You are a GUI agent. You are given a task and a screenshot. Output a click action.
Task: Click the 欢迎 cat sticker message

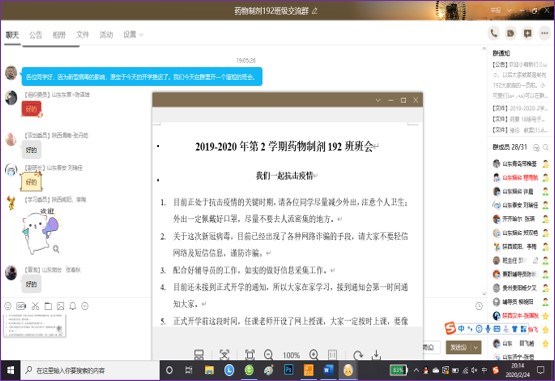pos(41,231)
